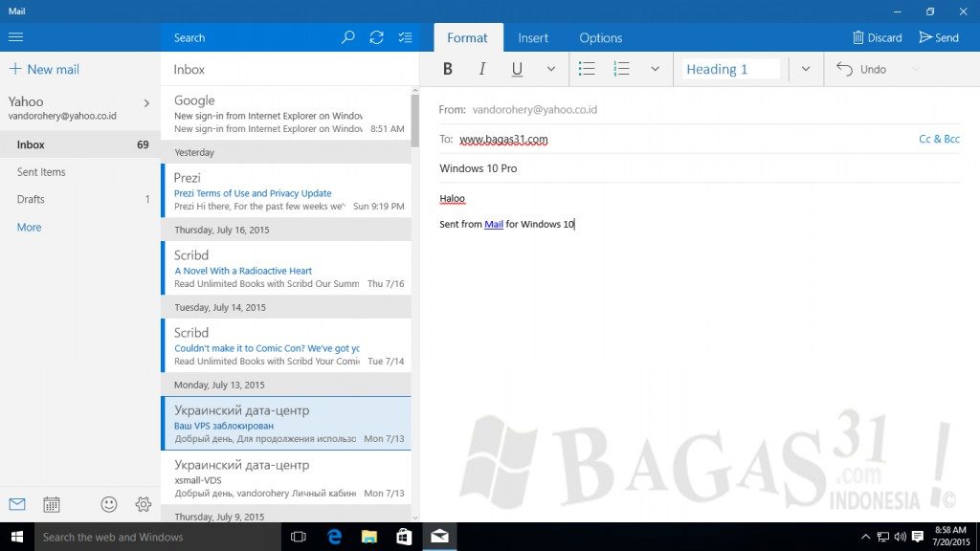Toggle underline formatting
980x551 pixels.
[517, 69]
